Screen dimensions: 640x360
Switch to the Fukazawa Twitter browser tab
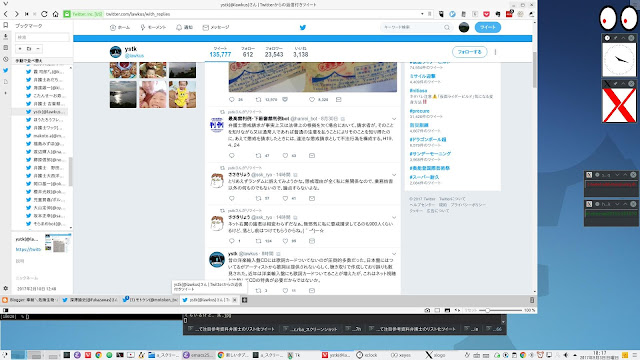pos(90,300)
